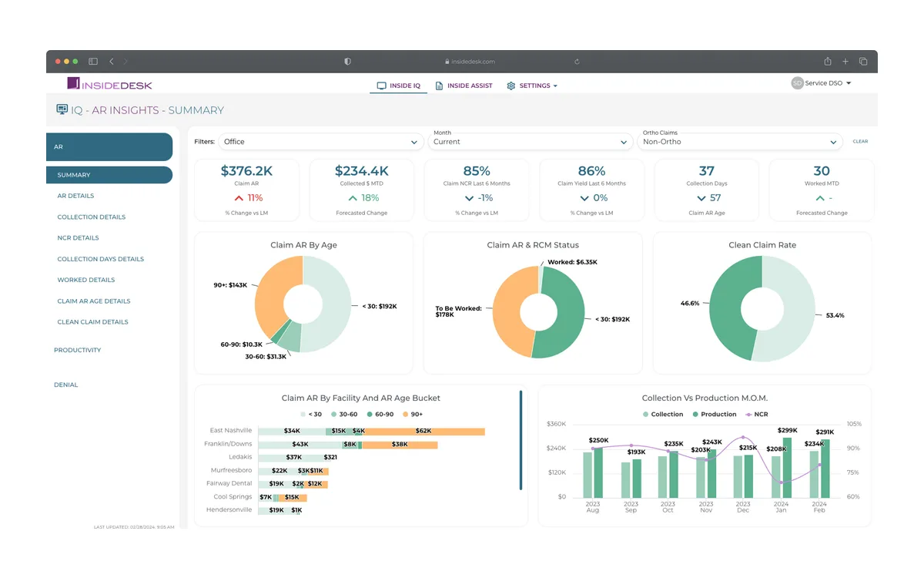Click the down arrow under Claim NCR Last 6 Months

470,198
